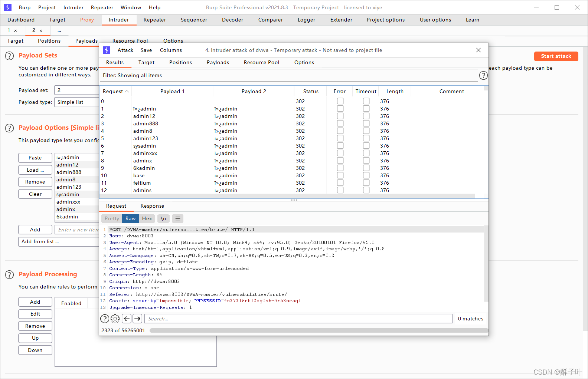
Task: Go to previous search match arrow
Action: (x=127, y=319)
